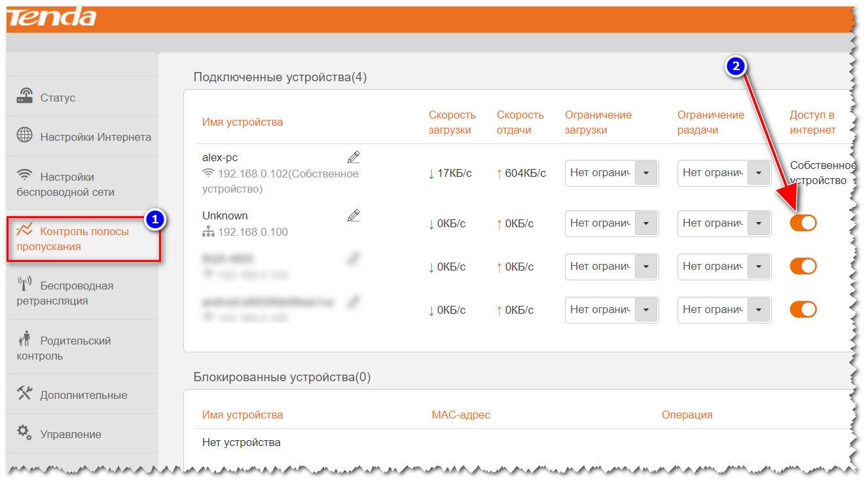Viewport: 868px width, 484px height.
Task: Click the parental control people icon
Action: coord(25,339)
